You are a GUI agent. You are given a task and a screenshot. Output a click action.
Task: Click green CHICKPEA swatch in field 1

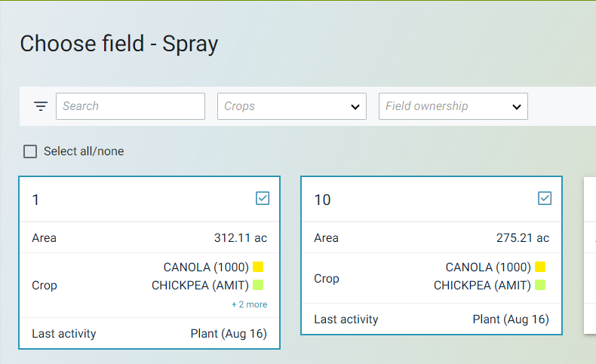coord(258,285)
